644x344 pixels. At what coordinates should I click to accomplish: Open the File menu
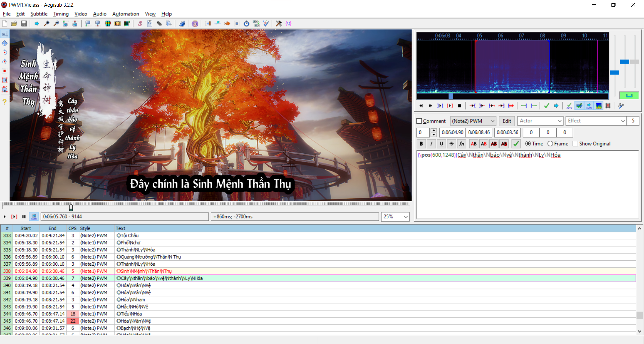coord(7,14)
